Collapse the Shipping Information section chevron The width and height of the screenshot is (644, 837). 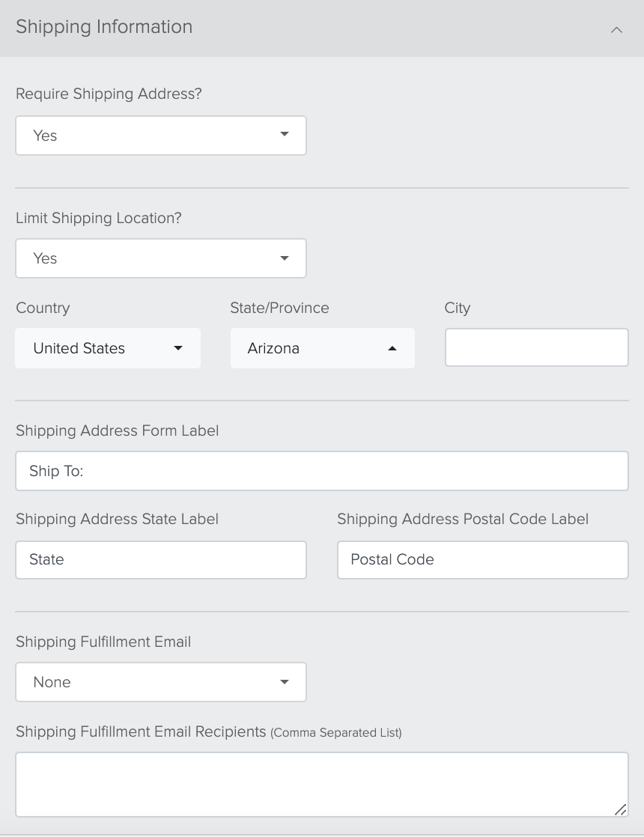point(616,30)
